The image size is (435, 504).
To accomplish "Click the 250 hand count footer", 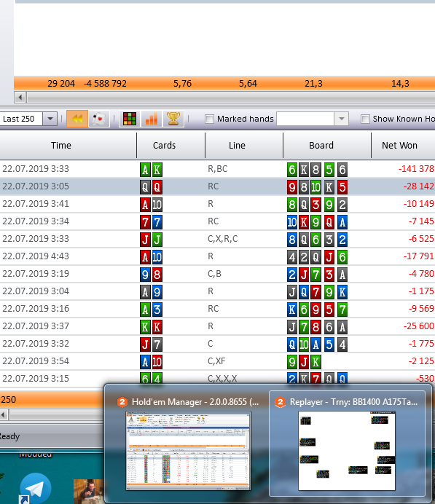I will tap(8, 400).
